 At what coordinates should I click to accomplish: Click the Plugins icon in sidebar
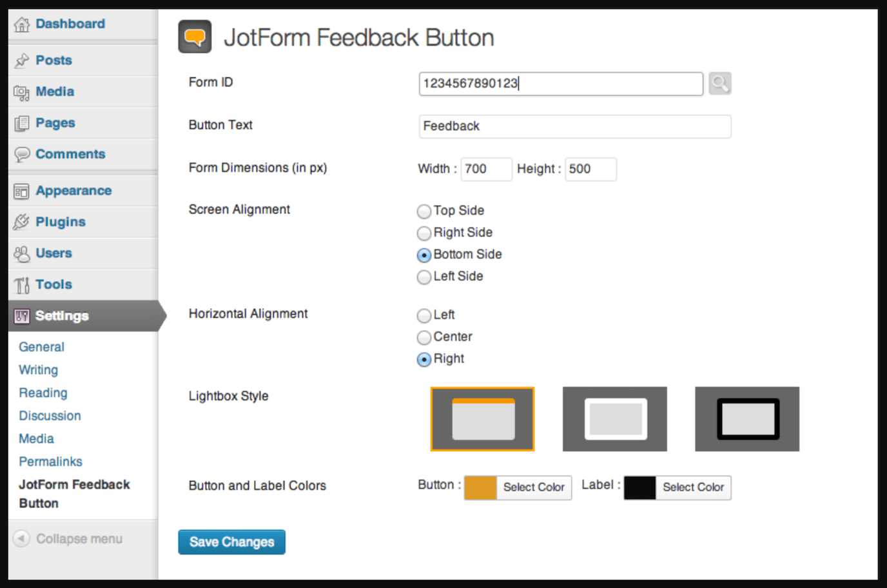(x=21, y=221)
